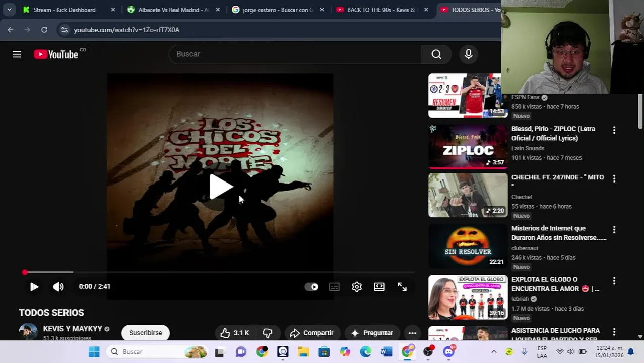Open the YouTube hamburger guide menu

(x=17, y=54)
